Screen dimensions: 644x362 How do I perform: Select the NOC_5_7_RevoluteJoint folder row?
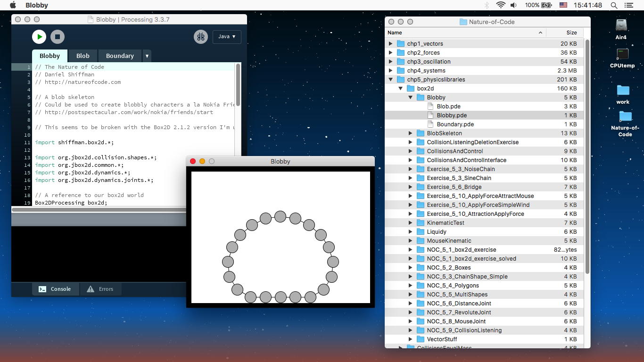pyautogui.click(x=484, y=312)
